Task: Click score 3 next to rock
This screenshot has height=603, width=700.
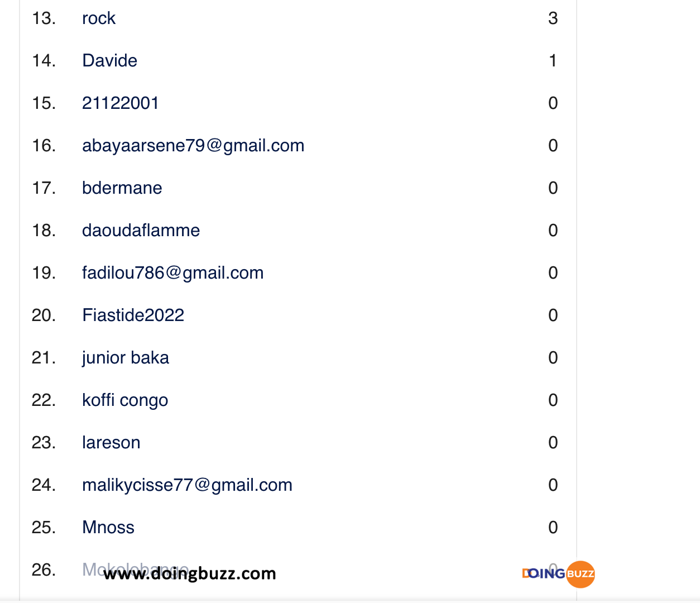Action: click(553, 18)
